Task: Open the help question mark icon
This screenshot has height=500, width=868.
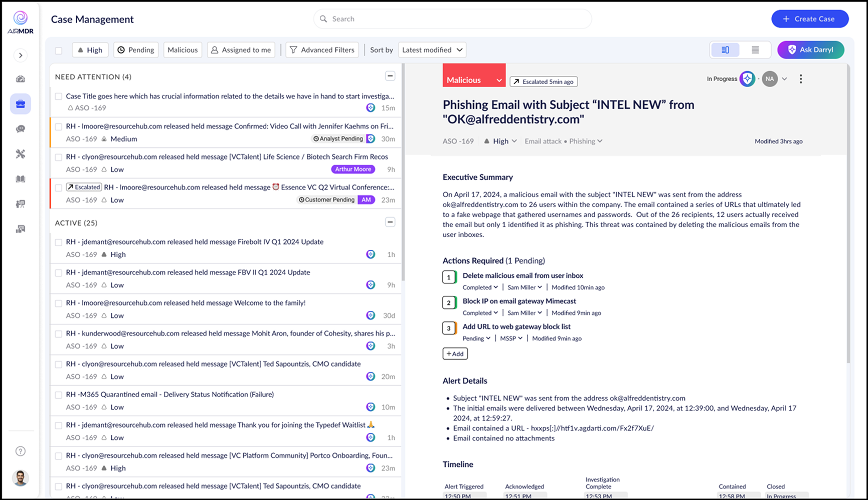Action: [x=21, y=451]
